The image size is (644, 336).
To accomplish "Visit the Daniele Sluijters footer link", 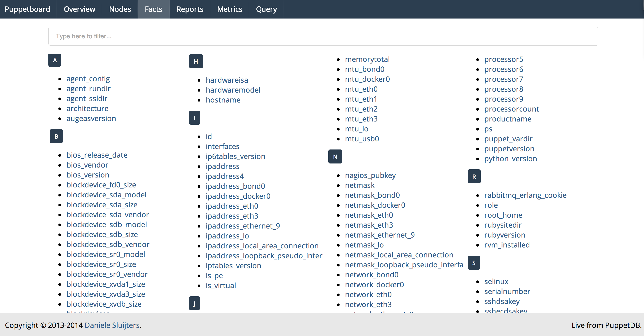I will coord(112,325).
